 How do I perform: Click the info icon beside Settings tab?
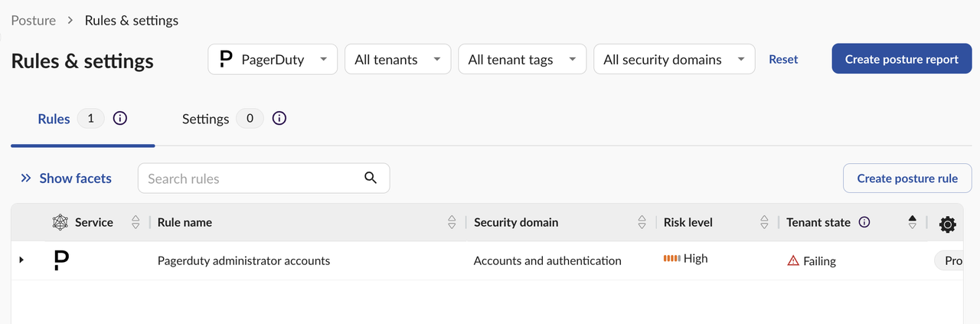pyautogui.click(x=279, y=119)
